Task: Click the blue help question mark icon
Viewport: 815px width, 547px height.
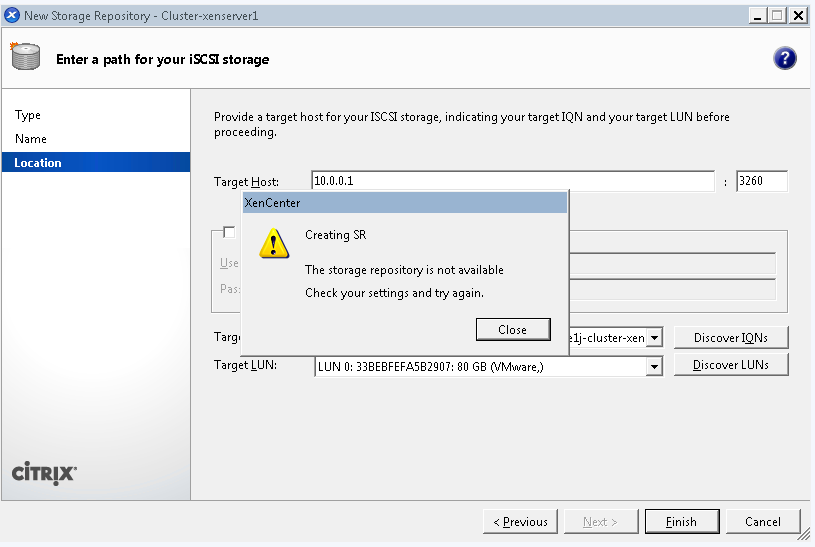Action: pyautogui.click(x=785, y=58)
